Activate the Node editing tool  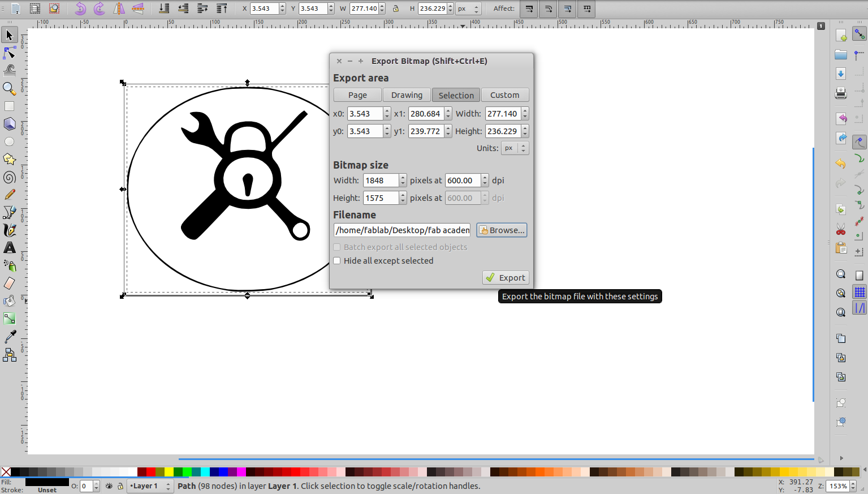pyautogui.click(x=9, y=53)
